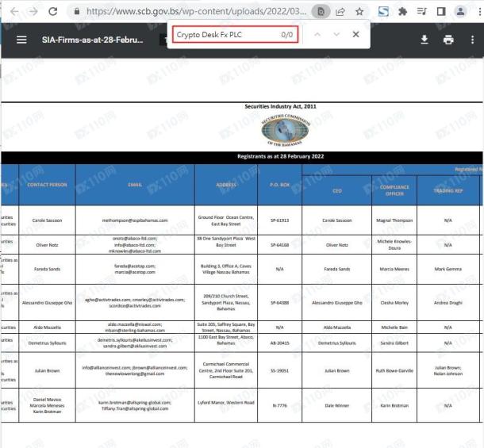Select contact person Carole Sassoon cell

[x=47, y=220]
